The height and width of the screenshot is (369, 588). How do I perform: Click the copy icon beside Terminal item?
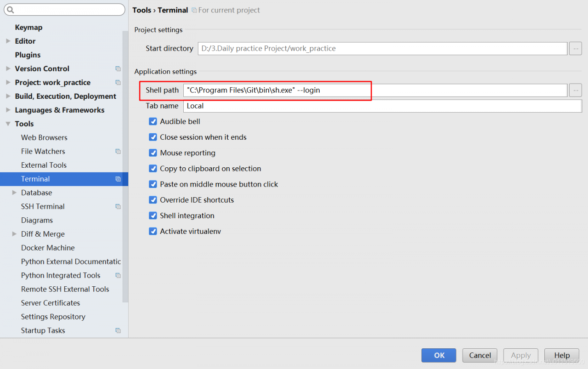coord(118,179)
